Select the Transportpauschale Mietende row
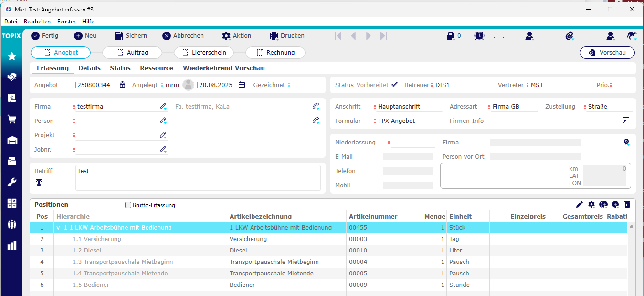644x296 pixels. 329,274
